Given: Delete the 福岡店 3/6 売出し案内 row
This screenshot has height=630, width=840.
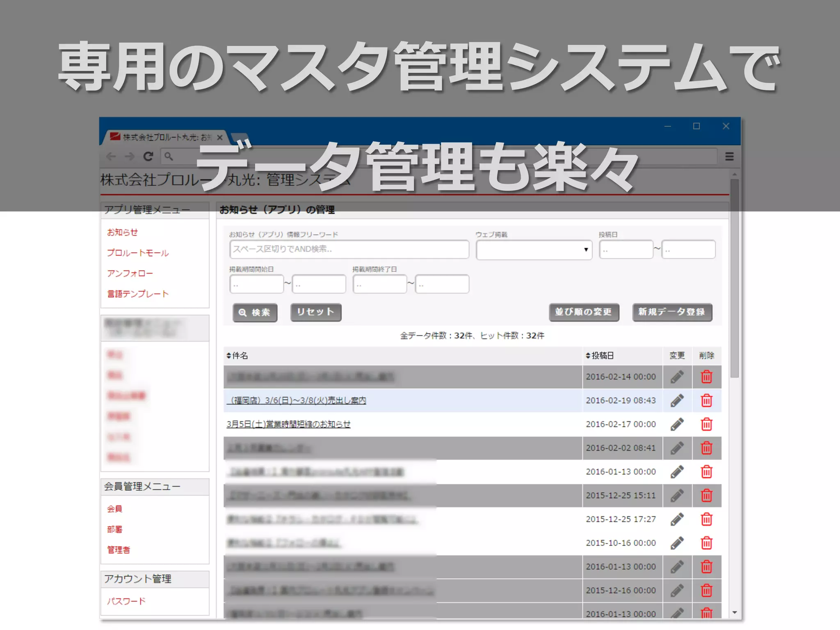Looking at the screenshot, I should pos(706,400).
